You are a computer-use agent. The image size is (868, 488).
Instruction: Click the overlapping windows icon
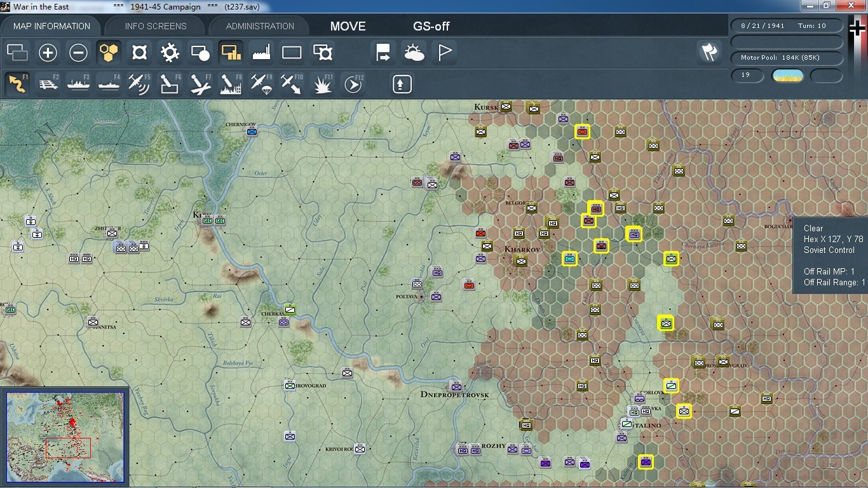17,53
